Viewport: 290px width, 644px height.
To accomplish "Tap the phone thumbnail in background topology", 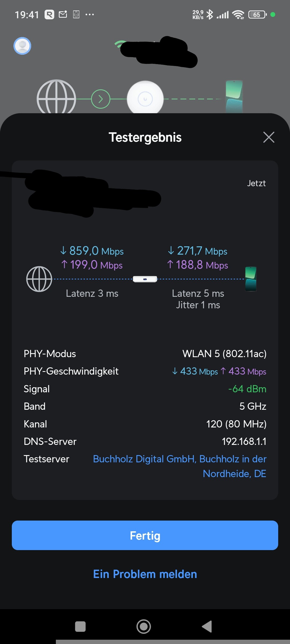I will click(x=234, y=97).
